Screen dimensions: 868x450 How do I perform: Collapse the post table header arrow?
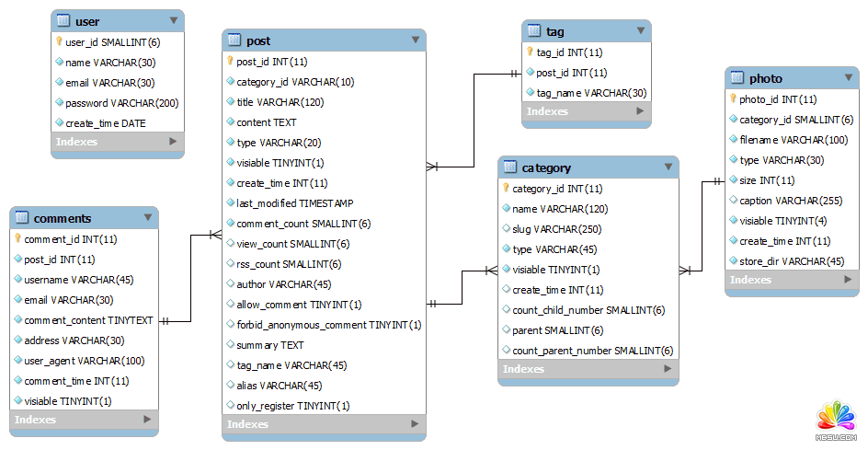[x=416, y=40]
